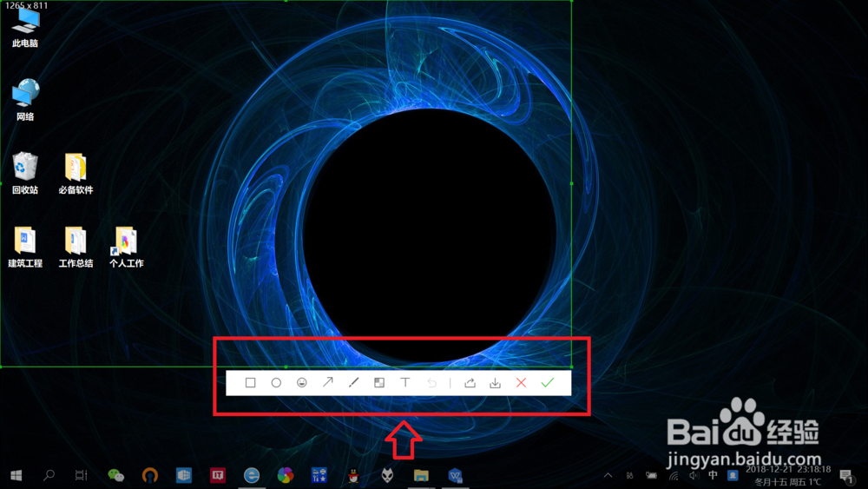The image size is (868, 489).
Task: Select the text annotation tool
Action: [x=405, y=383]
